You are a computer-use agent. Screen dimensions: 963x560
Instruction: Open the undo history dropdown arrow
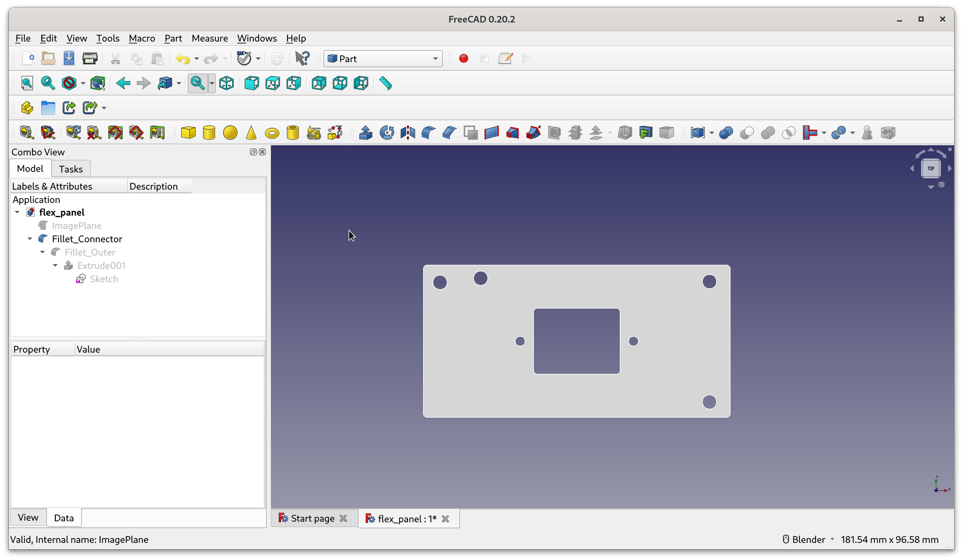coord(196,58)
